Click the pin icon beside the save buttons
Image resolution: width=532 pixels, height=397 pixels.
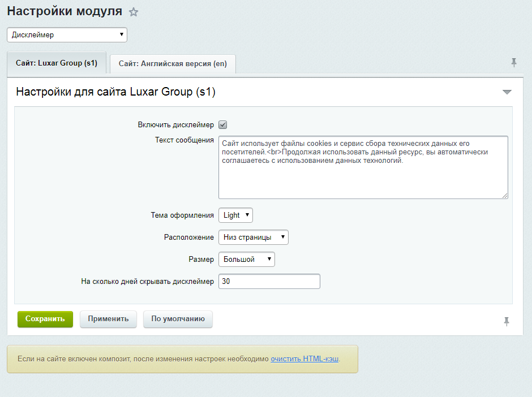pos(506,321)
